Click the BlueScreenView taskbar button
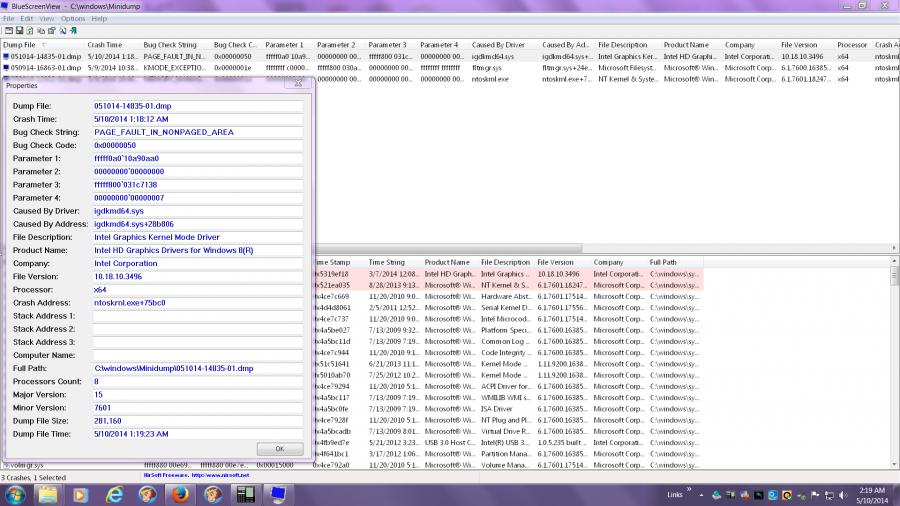 click(278, 495)
